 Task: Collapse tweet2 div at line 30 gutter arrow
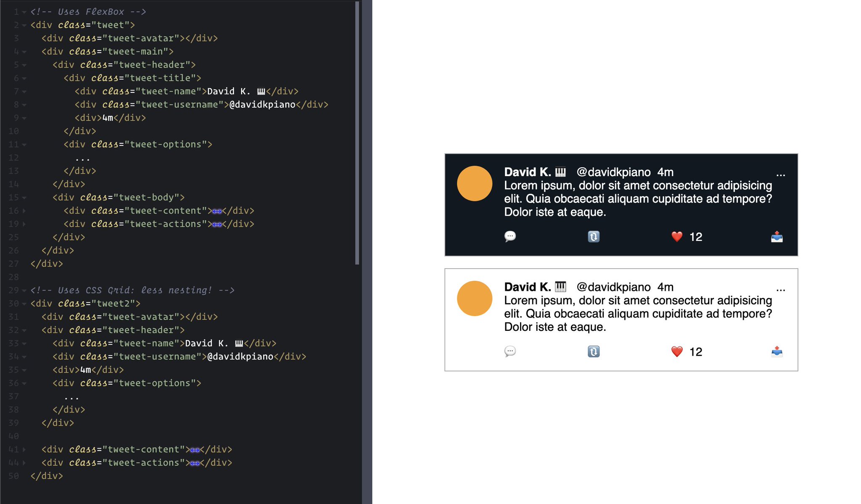[24, 303]
